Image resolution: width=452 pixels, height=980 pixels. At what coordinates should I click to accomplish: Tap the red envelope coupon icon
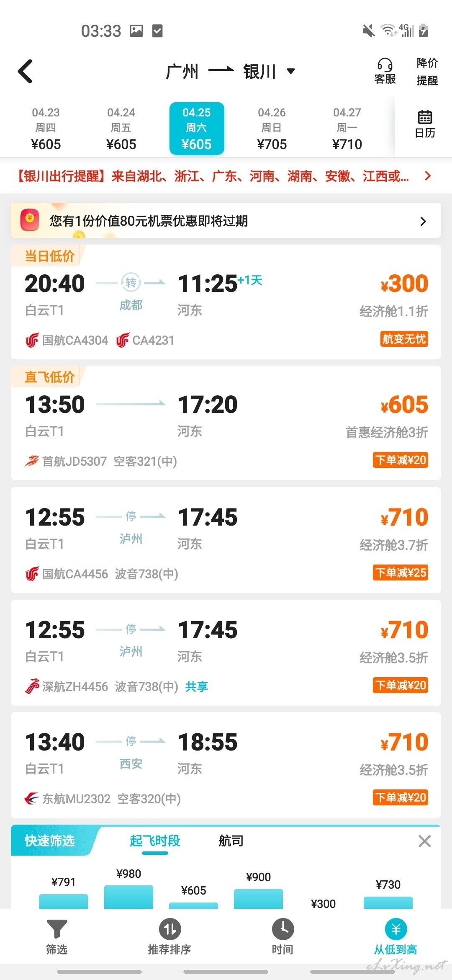point(30,220)
